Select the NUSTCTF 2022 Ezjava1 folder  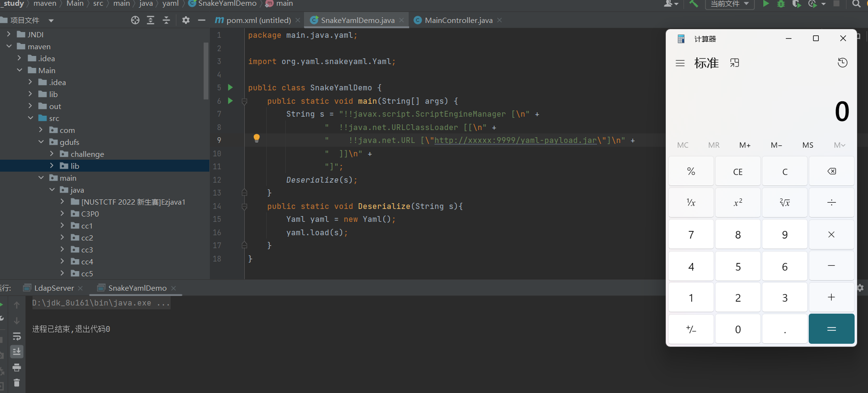click(133, 202)
